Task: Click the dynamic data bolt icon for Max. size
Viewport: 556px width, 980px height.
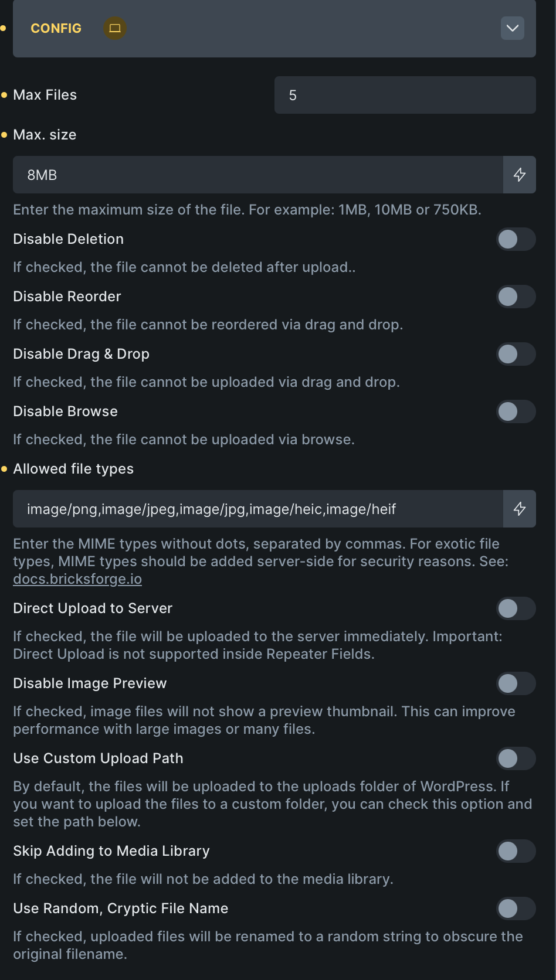Action: point(520,175)
